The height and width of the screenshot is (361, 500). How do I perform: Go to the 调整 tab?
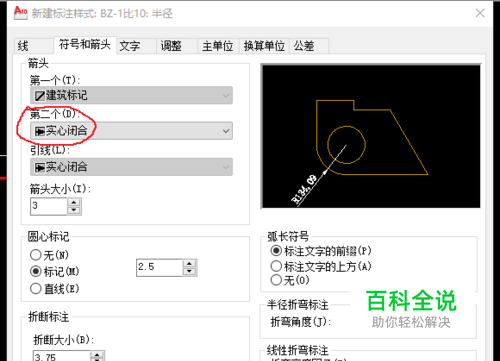tap(177, 46)
